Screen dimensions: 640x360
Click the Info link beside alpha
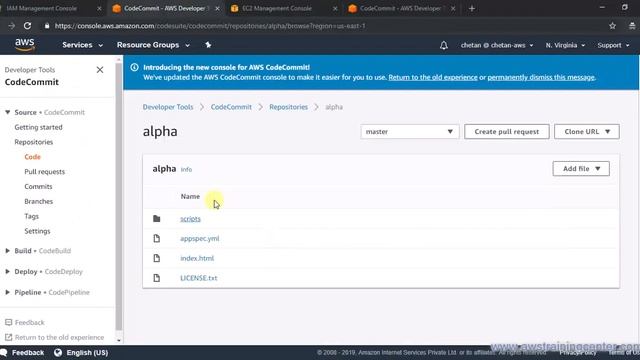pos(186,169)
